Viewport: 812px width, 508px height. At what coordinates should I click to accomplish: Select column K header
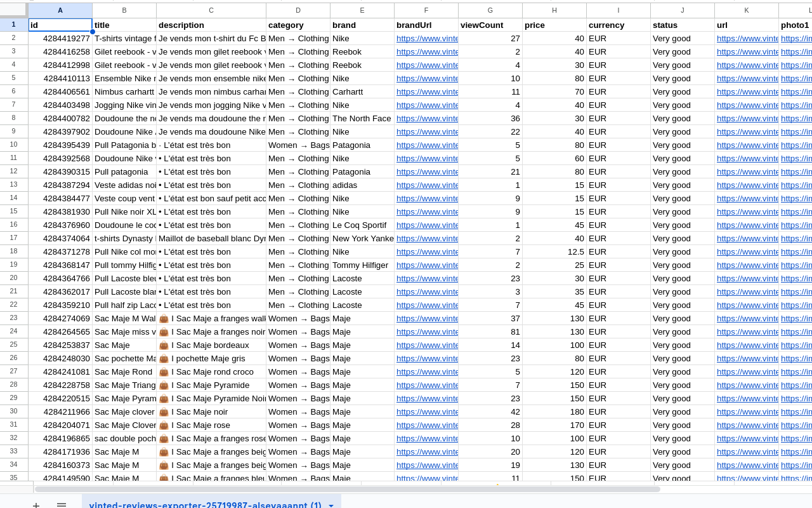(747, 11)
